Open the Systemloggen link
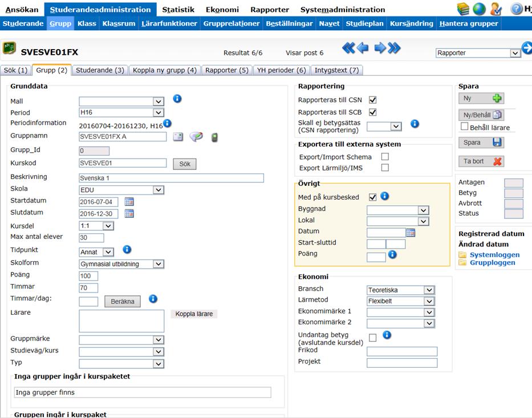Image resolution: width=532 pixels, height=418 pixels. click(494, 255)
